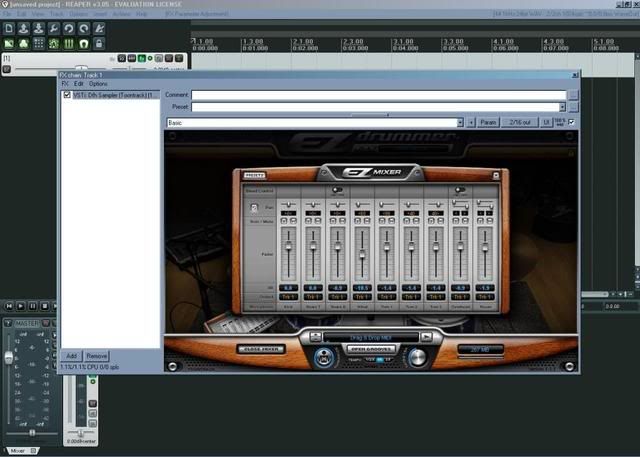Toggle the metronome icon in the toolbar
Screen dimensions: 640x457
pyautogui.click(x=99, y=29)
